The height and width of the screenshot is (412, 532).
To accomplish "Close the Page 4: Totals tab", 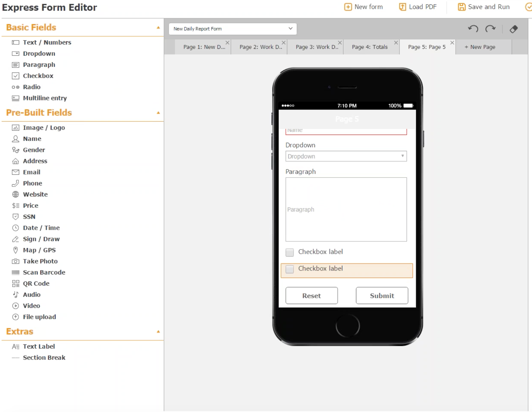I will pyautogui.click(x=396, y=43).
